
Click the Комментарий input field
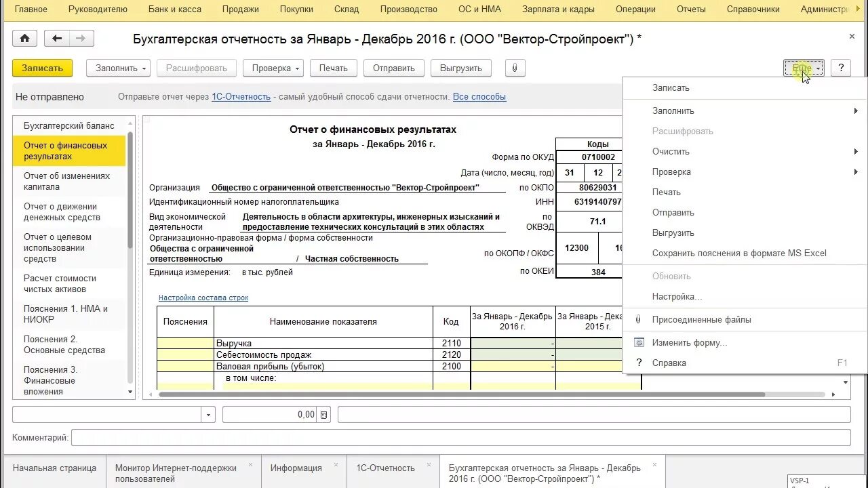pyautogui.click(x=461, y=437)
